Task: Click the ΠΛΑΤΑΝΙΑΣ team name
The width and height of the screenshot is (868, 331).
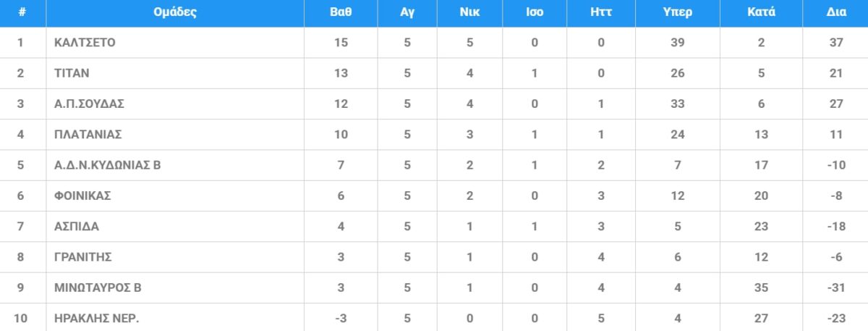Action: coord(88,134)
